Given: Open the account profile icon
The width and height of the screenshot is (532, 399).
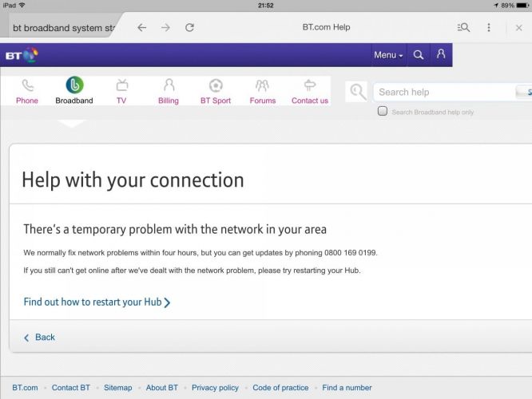Looking at the screenshot, I should pyautogui.click(x=441, y=54).
